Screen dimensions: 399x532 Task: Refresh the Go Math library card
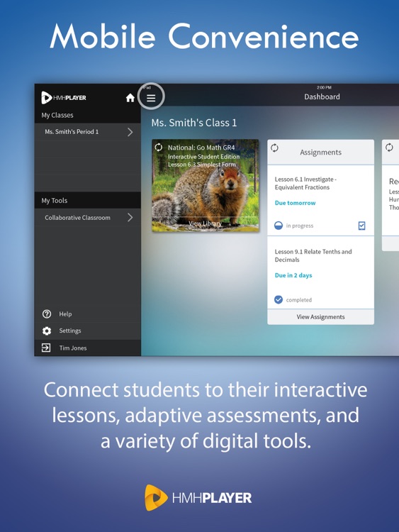click(x=158, y=148)
